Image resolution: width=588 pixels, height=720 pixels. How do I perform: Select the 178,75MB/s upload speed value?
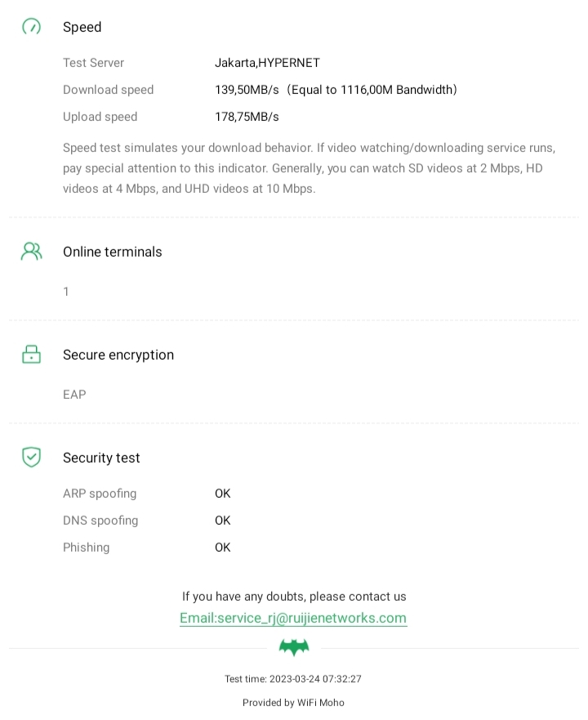tap(247, 117)
